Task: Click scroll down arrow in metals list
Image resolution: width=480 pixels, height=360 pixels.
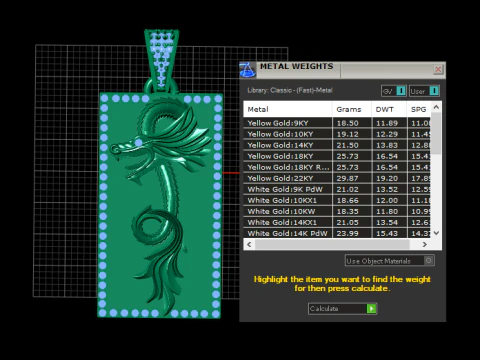Action: pos(436,233)
